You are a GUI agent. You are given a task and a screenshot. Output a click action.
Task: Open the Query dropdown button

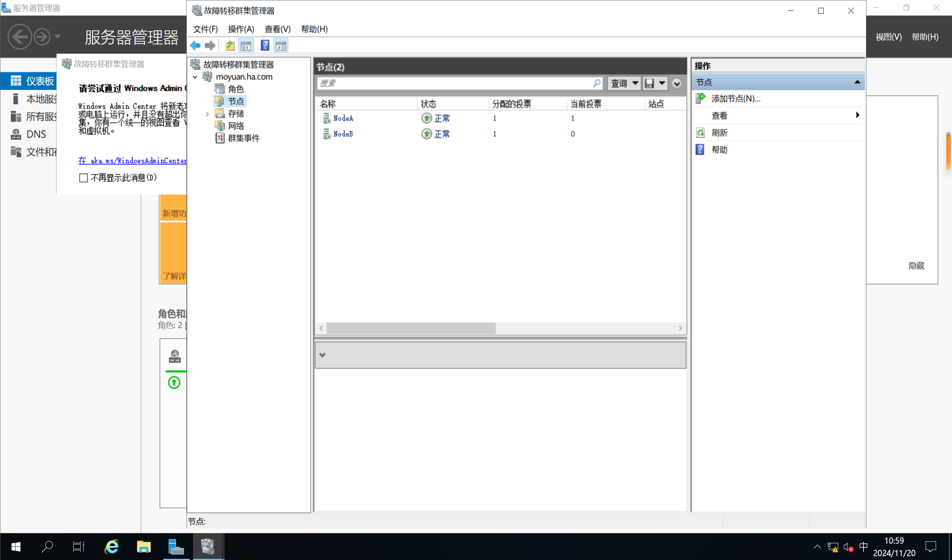click(x=624, y=83)
